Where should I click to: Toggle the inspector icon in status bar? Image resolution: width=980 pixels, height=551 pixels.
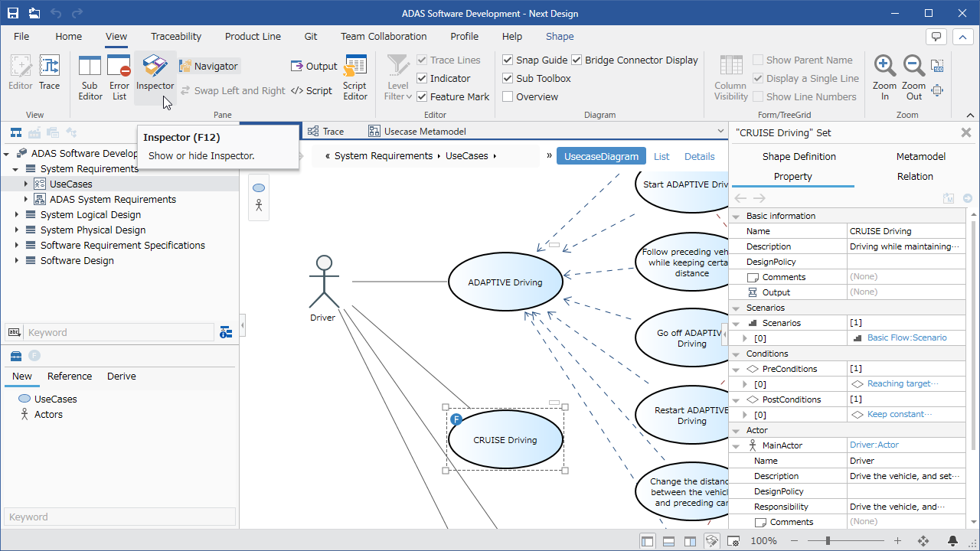click(711, 541)
